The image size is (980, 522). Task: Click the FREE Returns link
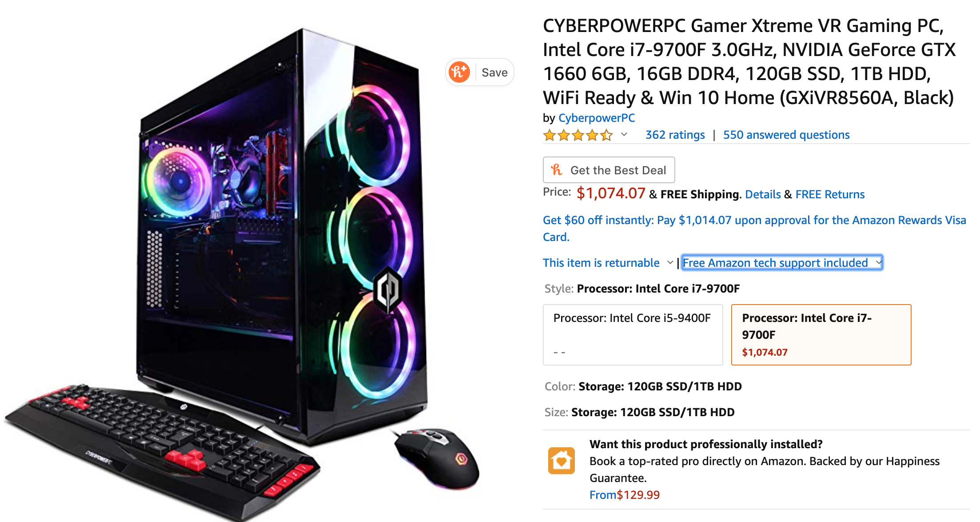(830, 194)
